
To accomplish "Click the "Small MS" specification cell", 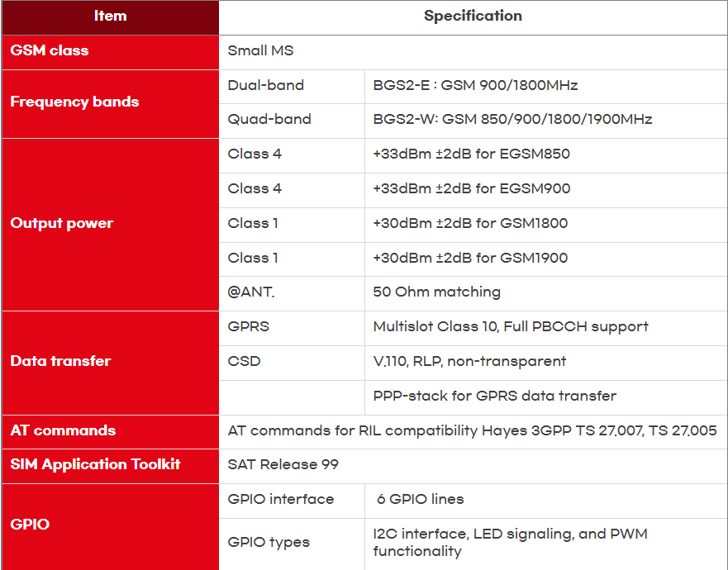I will coord(260,51).
